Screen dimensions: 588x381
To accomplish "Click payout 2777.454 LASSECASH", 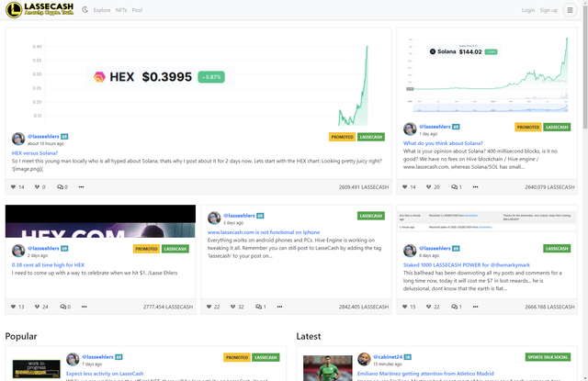I will pyautogui.click(x=168, y=307).
